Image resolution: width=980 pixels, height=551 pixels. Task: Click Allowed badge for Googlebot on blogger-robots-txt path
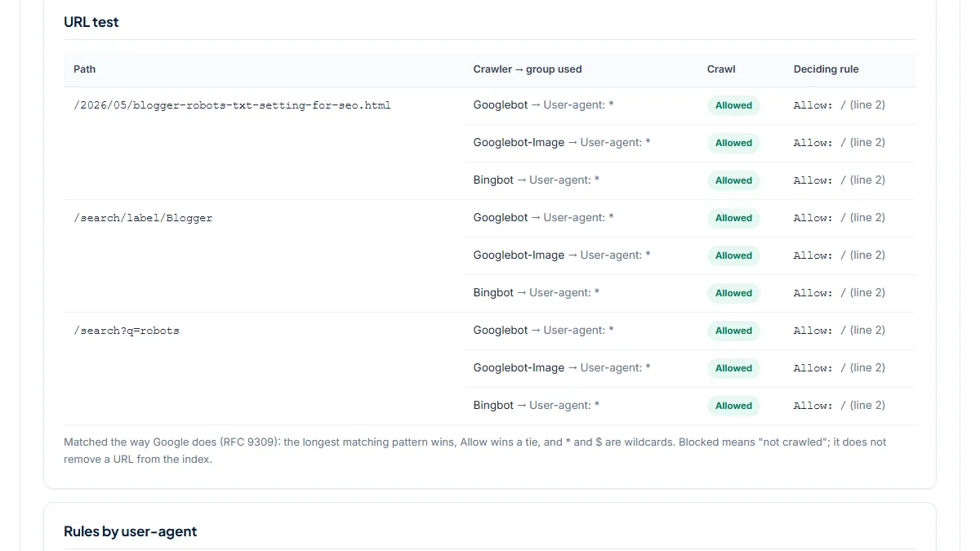coord(733,105)
